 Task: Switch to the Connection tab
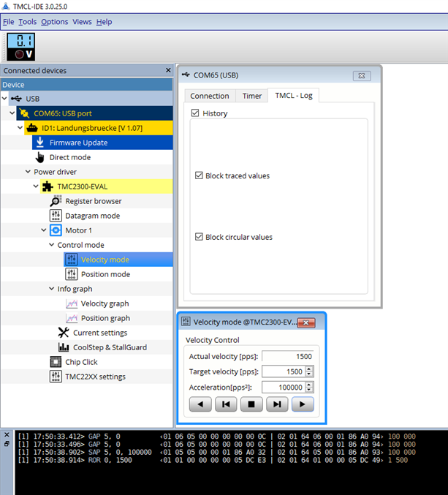(210, 96)
